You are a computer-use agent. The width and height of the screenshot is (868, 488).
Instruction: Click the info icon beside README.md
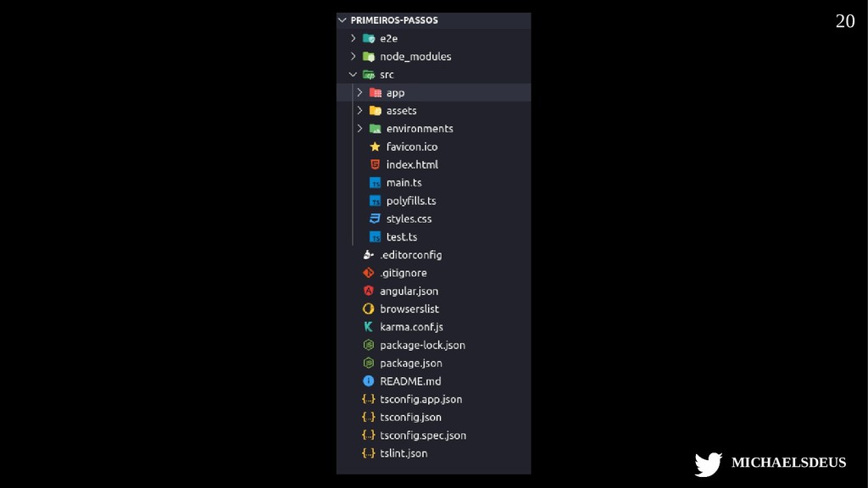pyautogui.click(x=369, y=381)
